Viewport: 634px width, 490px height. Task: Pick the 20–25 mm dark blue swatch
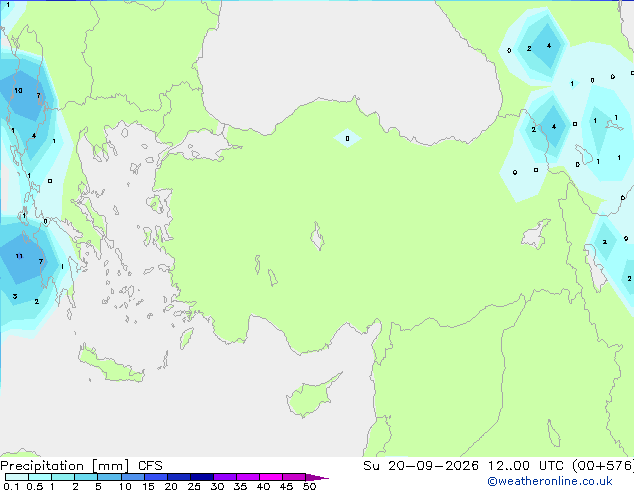(x=179, y=477)
